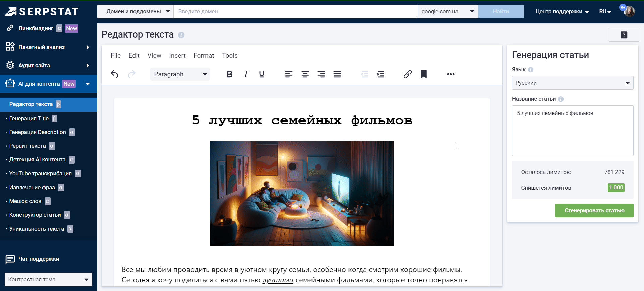Click the help question mark button

pos(624,35)
